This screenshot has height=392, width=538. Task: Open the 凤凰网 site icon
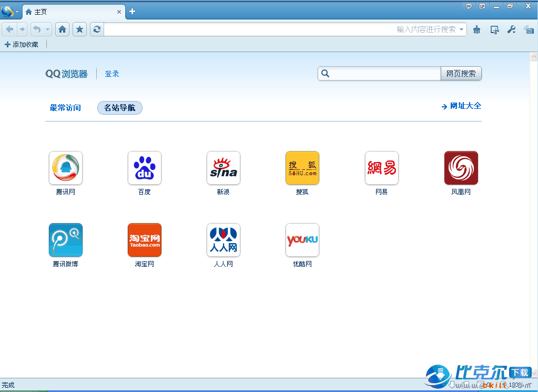pyautogui.click(x=461, y=168)
